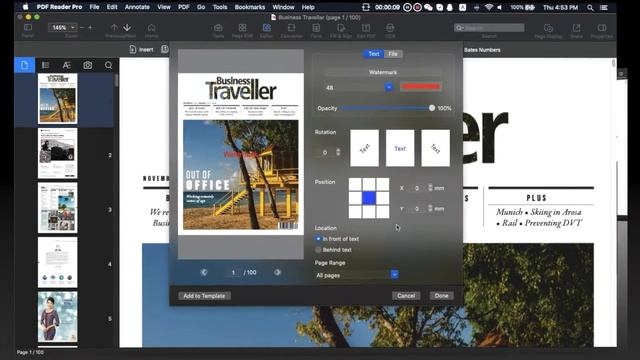
Task: Show thumbnails tab in left sidebar
Action: [x=24, y=65]
